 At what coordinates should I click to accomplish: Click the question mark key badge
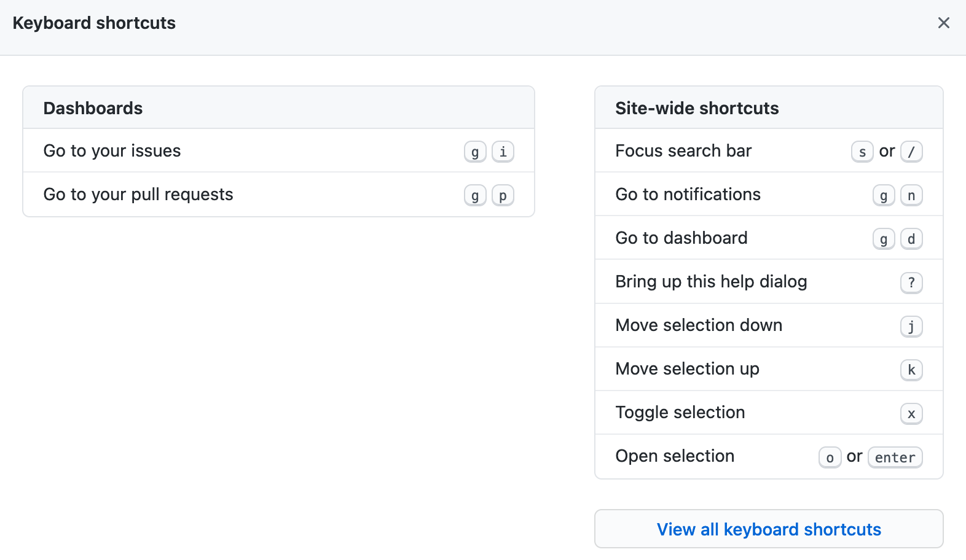[x=911, y=282]
